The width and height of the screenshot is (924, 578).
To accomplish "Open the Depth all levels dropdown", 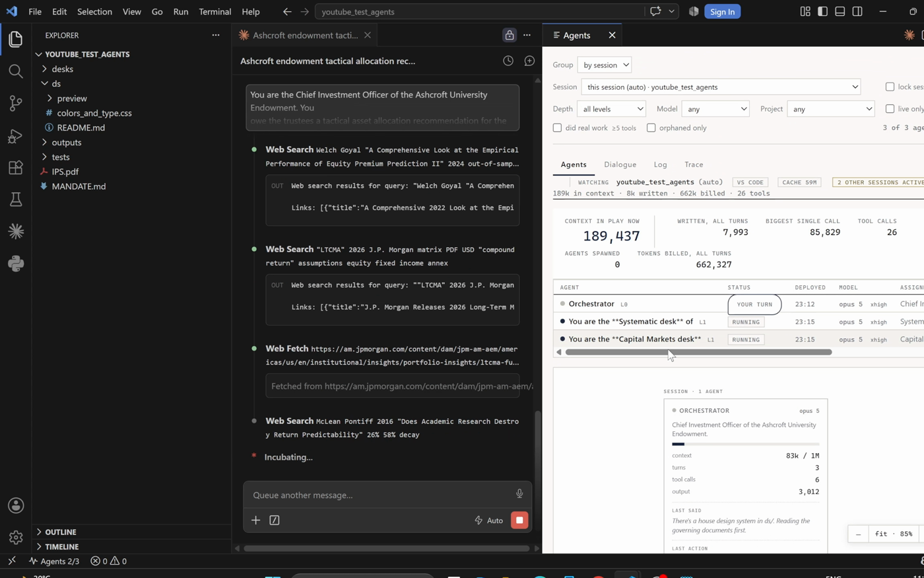I will [610, 108].
